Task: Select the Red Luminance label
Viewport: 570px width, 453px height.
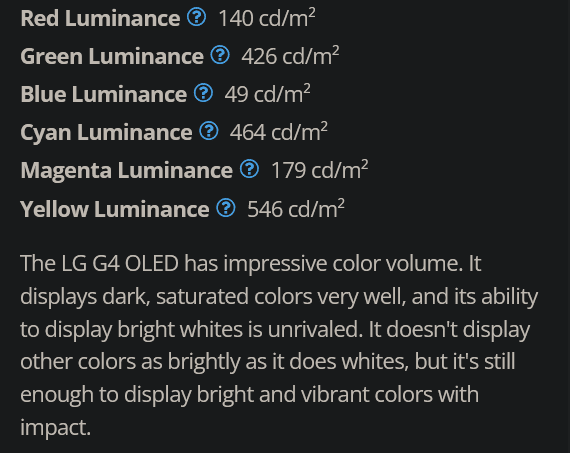Action: (x=100, y=18)
